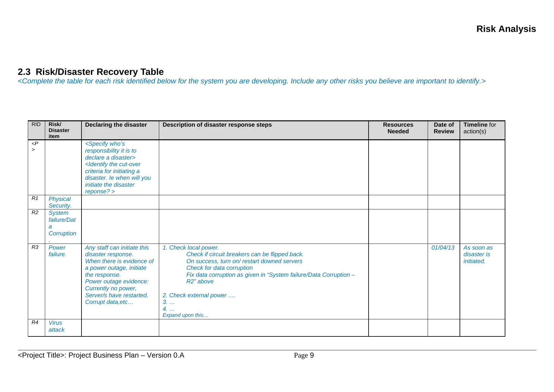
Task: Click the 'Check for data corruption' line
Action: [219, 268]
